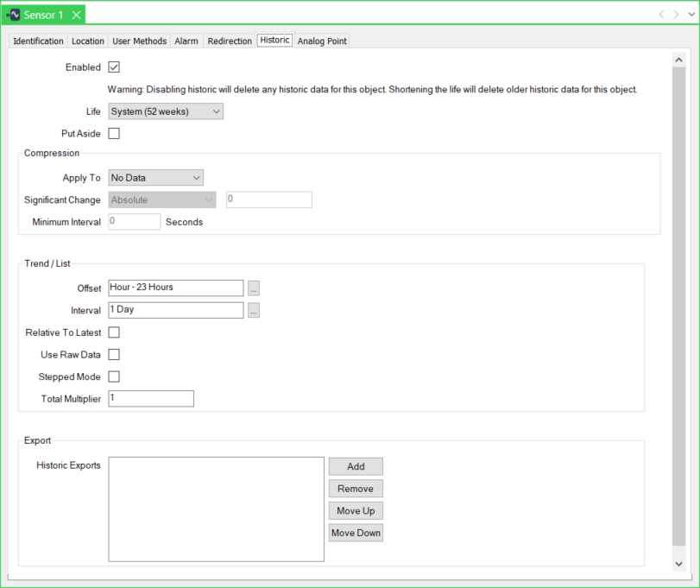Open the Apply To dropdown
This screenshot has width=700, height=588.
[155, 178]
